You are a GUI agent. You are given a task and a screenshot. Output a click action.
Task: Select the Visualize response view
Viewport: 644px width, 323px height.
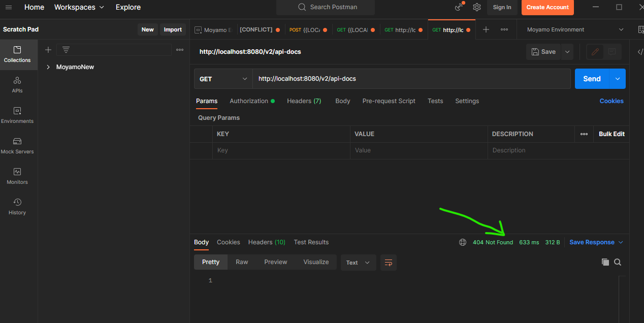click(x=316, y=262)
